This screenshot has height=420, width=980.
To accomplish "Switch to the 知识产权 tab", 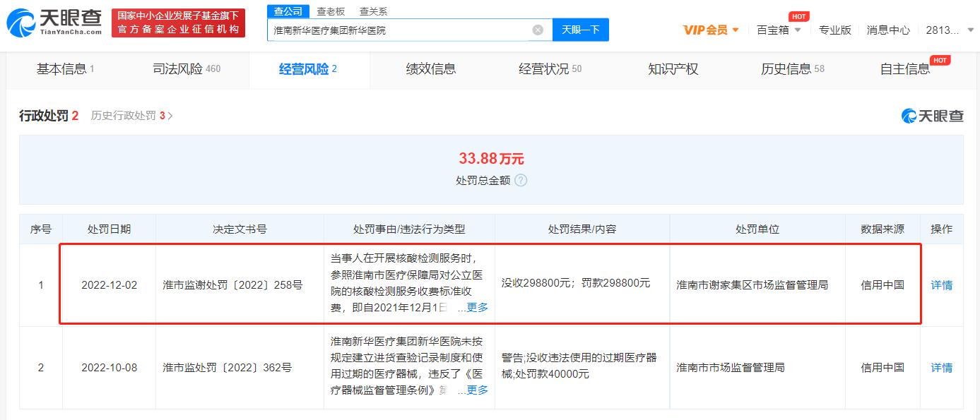I will [673, 68].
